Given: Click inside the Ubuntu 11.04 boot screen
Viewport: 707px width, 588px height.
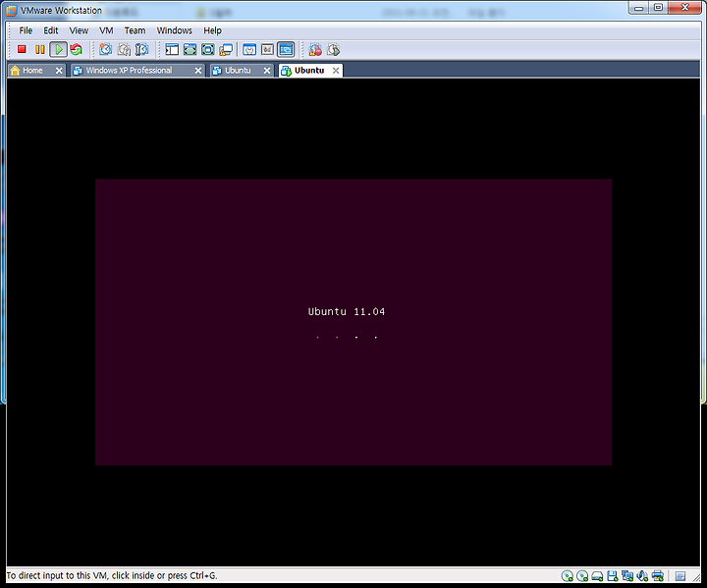Looking at the screenshot, I should 353,322.
